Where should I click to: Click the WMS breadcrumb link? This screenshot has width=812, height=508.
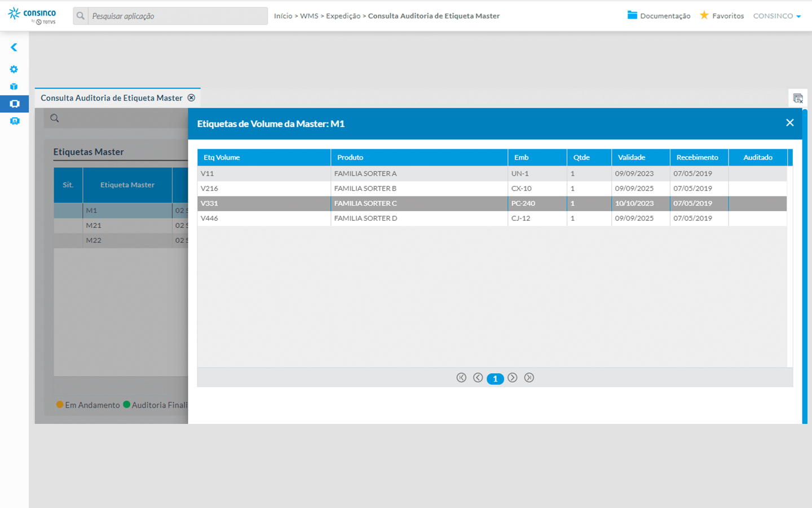pos(309,16)
